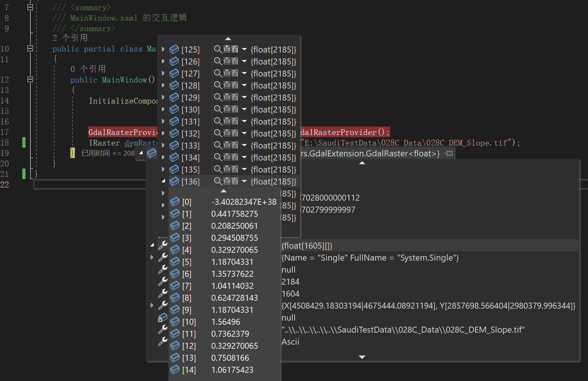
Task: Click 查看 on row [131]
Action: (x=231, y=121)
